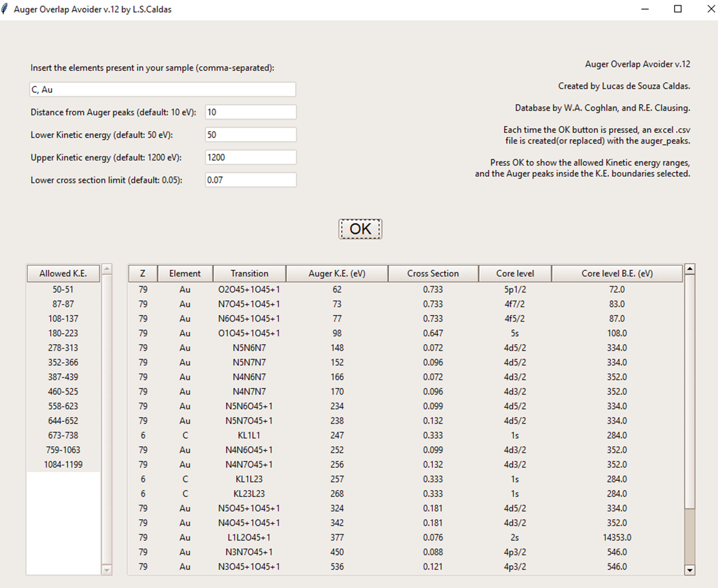The height and width of the screenshot is (588, 718).
Task: Click the Upper Kinetic energy field showing 1200
Action: [250, 157]
